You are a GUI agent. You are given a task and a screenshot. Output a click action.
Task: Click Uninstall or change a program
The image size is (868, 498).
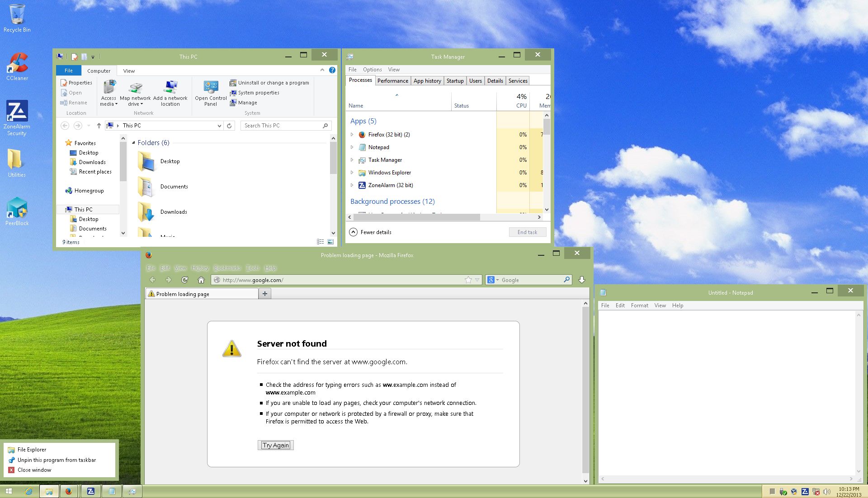click(269, 83)
